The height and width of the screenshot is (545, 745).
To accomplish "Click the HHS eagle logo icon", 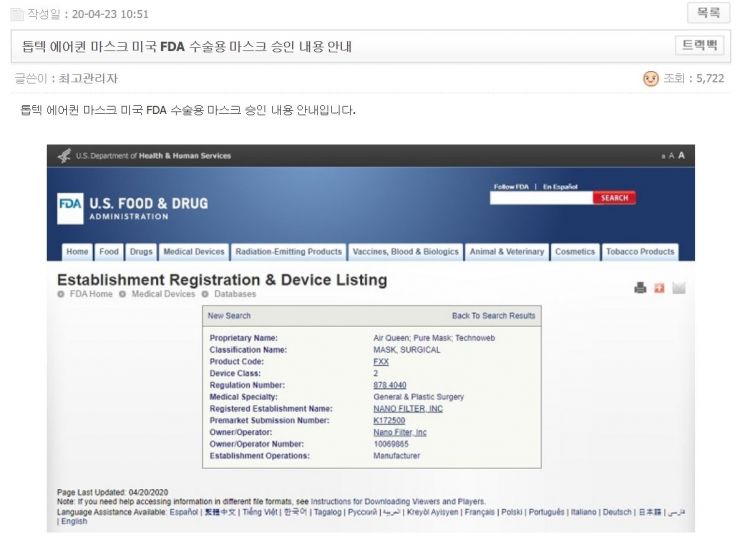I will click(65, 155).
